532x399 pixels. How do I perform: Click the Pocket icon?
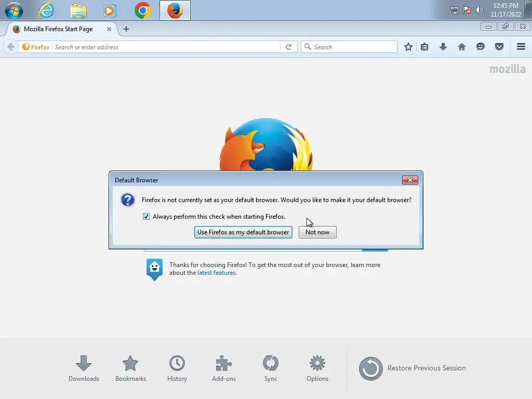point(499,47)
